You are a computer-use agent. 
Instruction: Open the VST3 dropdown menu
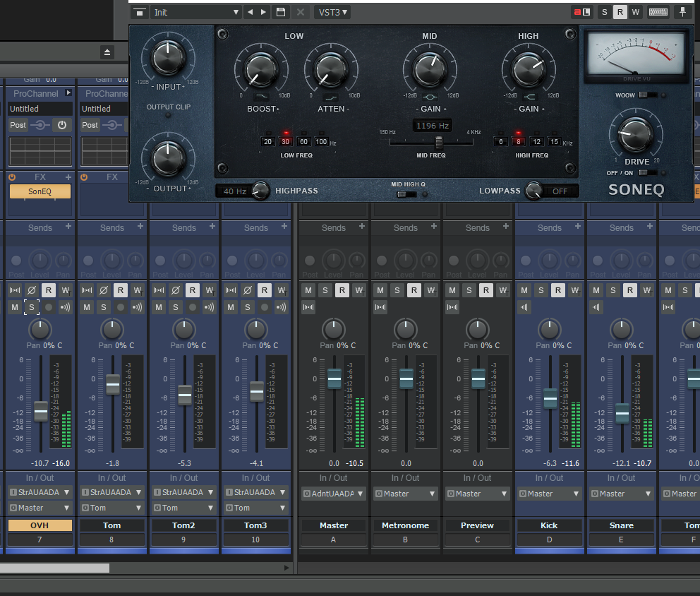[x=332, y=12]
